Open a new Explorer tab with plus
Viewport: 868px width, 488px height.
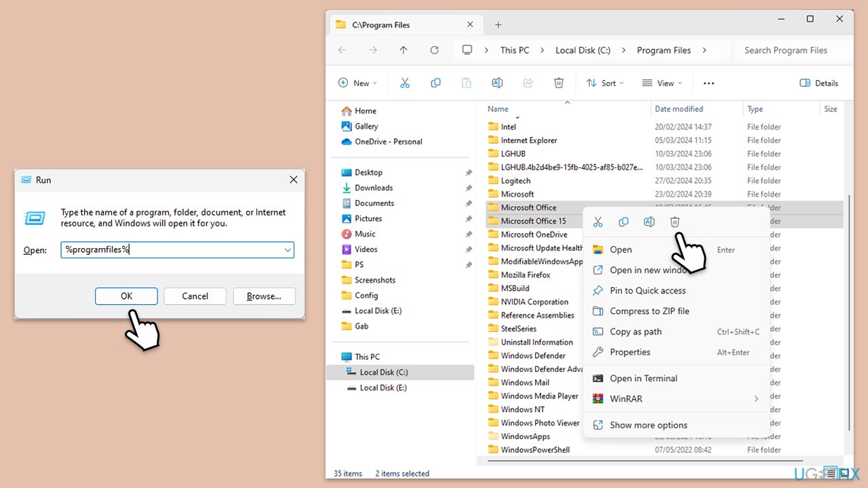click(x=498, y=25)
